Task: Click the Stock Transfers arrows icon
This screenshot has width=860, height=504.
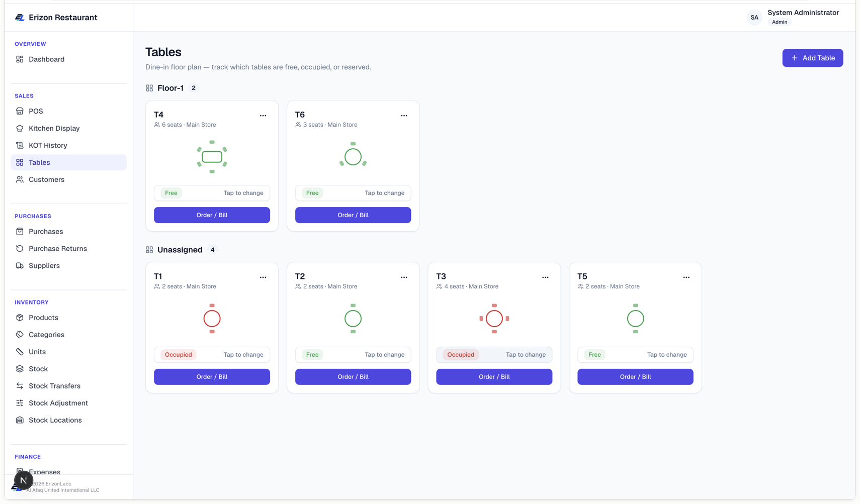Action: point(20,386)
